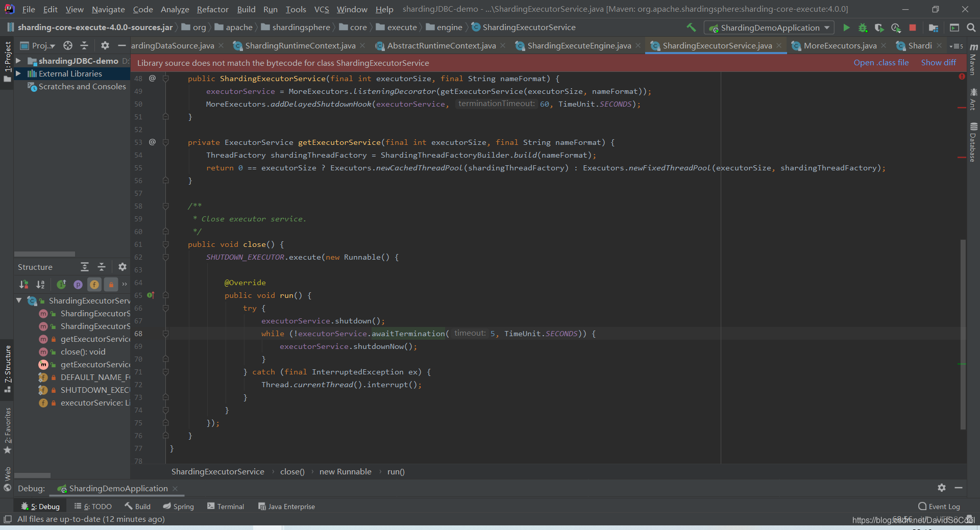Open the Maven tool window
This screenshot has height=530, width=980.
tap(973, 59)
